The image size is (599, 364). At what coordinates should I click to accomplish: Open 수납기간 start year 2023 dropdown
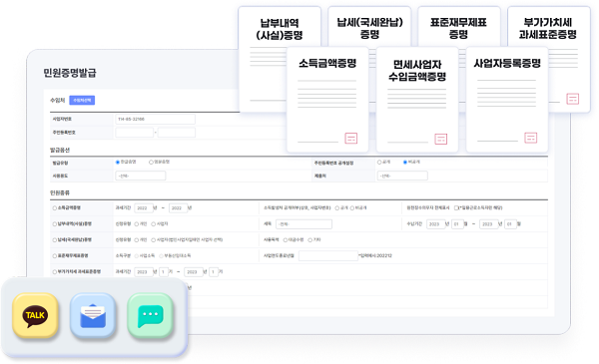(436, 224)
